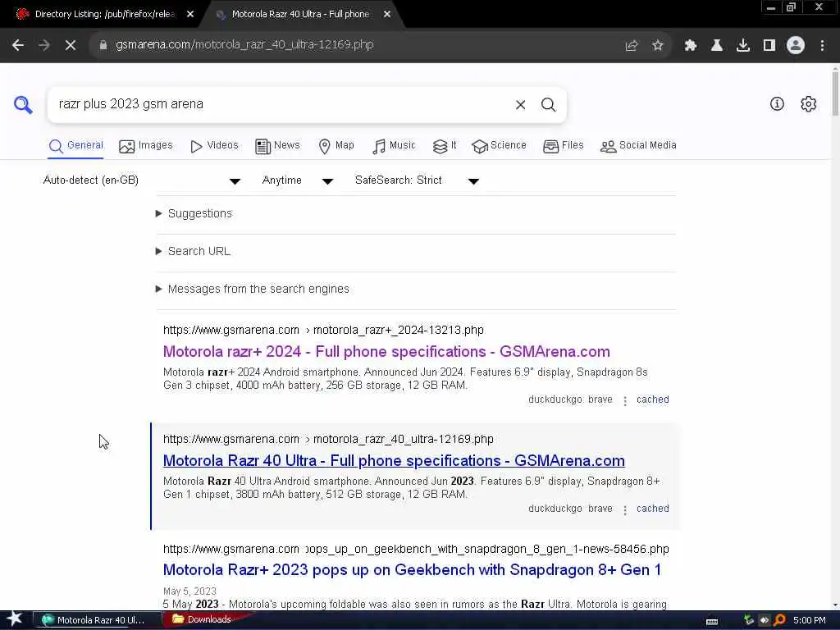
Task: Select the General search category
Action: 75,146
